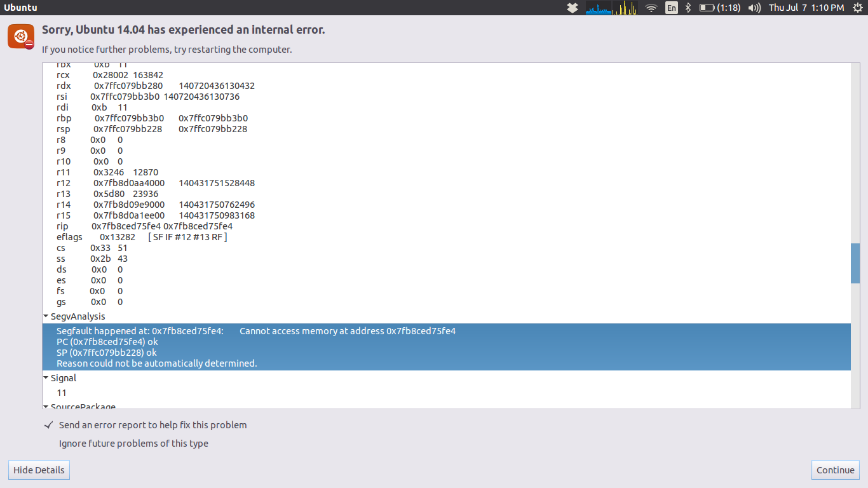Click the internal error heading text
The width and height of the screenshot is (868, 488).
(x=184, y=30)
